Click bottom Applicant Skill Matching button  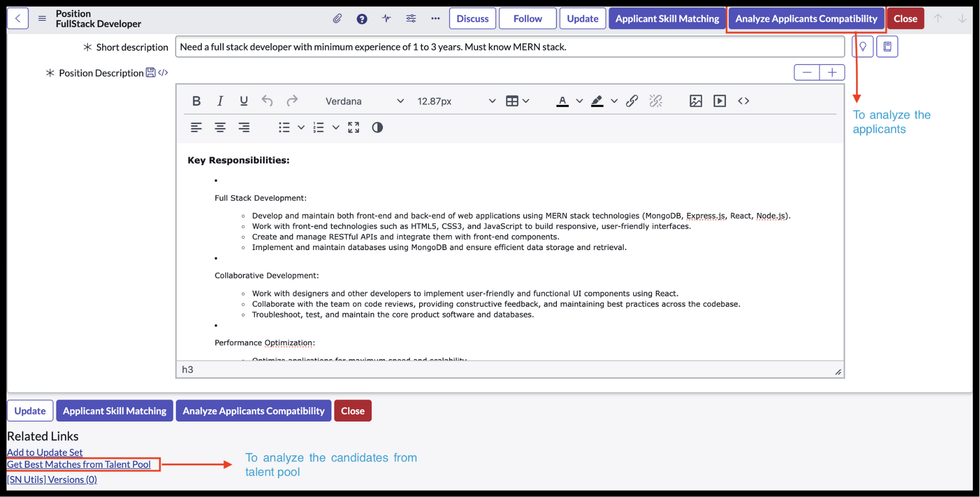(x=115, y=411)
